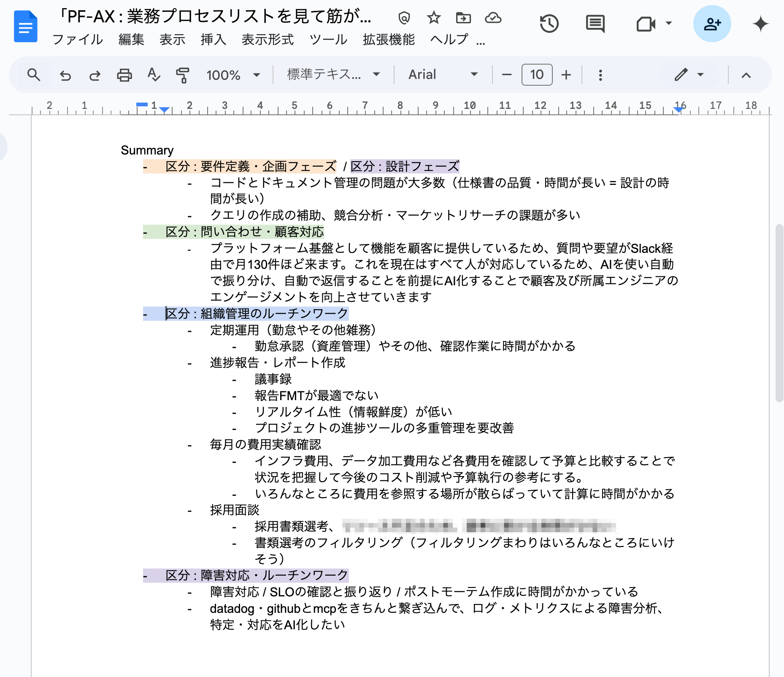Image resolution: width=784 pixels, height=677 pixels.
Task: Check cloud save status icon
Action: [493, 18]
